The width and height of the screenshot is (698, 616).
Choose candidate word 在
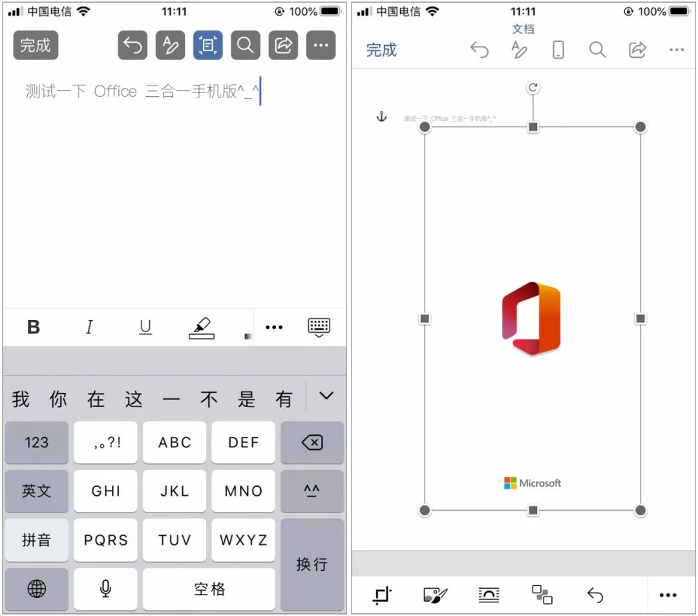96,399
